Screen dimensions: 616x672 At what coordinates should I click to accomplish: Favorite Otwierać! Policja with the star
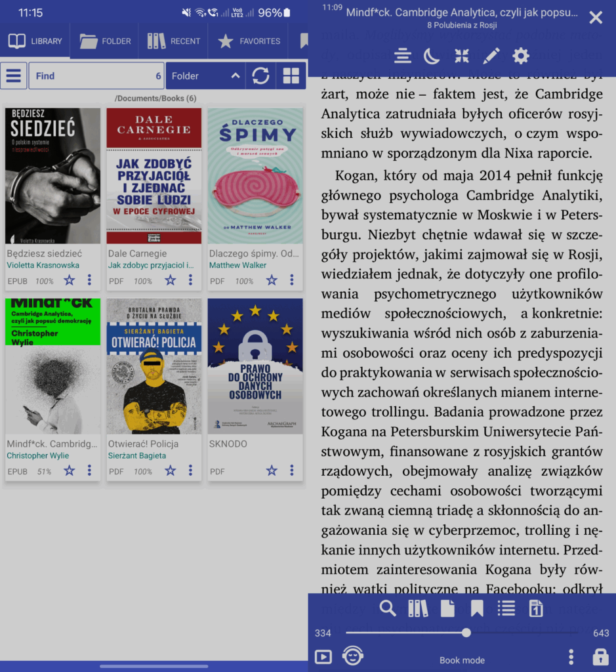[171, 471]
